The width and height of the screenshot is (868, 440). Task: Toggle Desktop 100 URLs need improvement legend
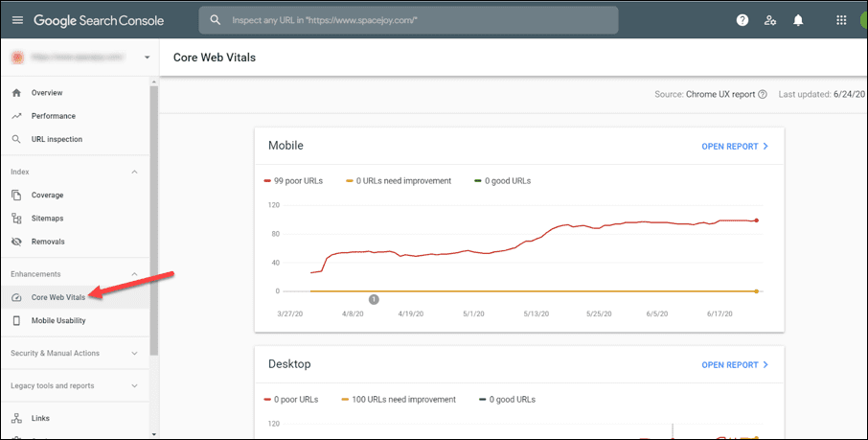[399, 400]
